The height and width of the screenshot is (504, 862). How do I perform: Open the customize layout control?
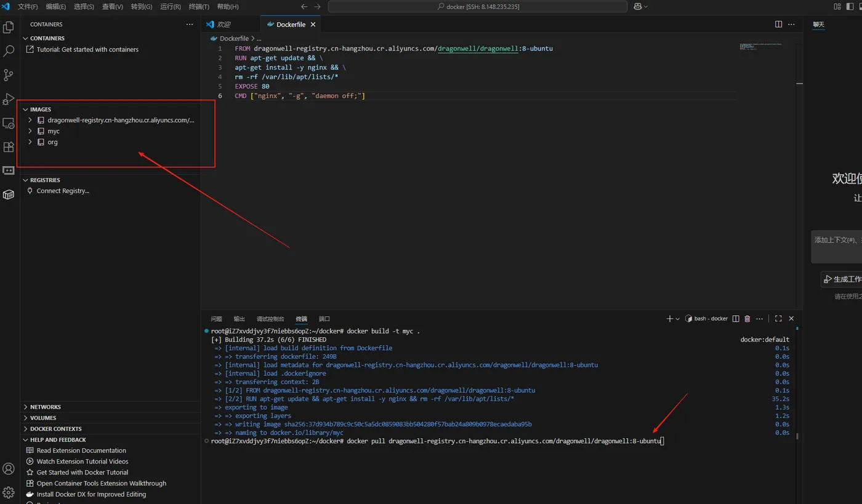point(837,7)
